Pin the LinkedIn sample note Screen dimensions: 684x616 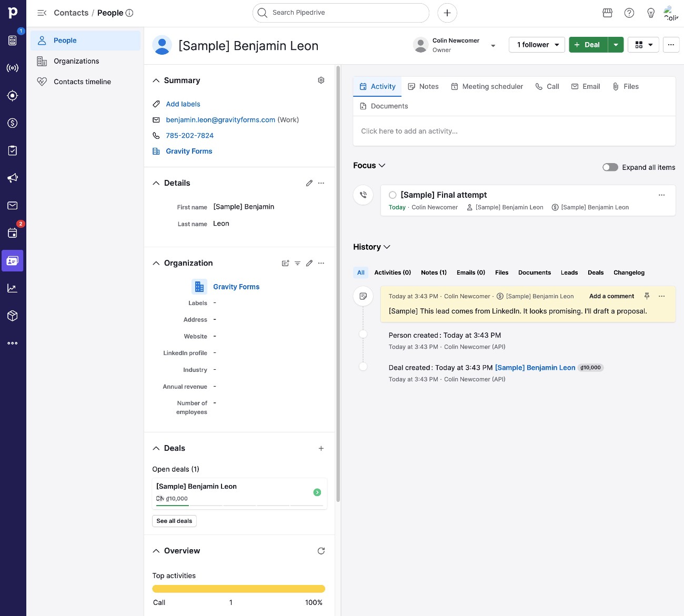tap(647, 296)
